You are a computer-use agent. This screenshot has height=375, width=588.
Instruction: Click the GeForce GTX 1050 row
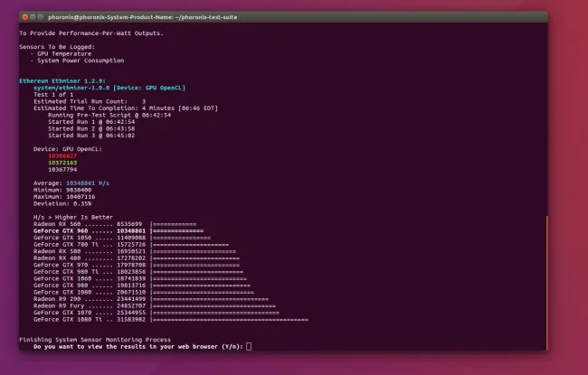[x=122, y=238]
